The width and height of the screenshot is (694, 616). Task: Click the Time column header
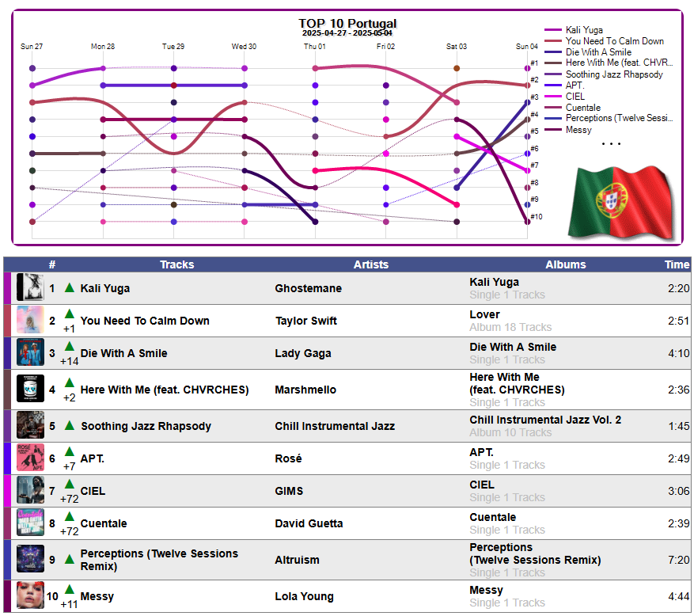677,264
